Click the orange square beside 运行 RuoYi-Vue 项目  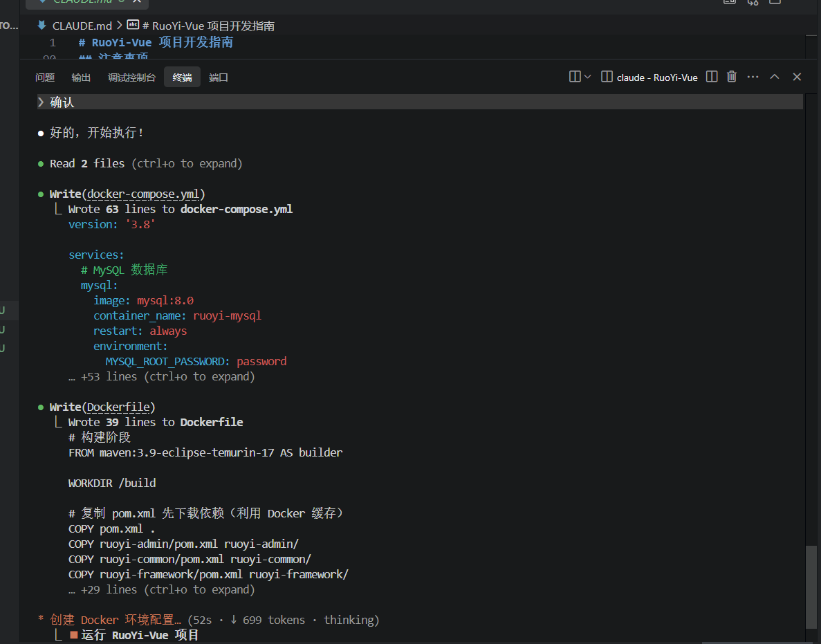click(74, 635)
